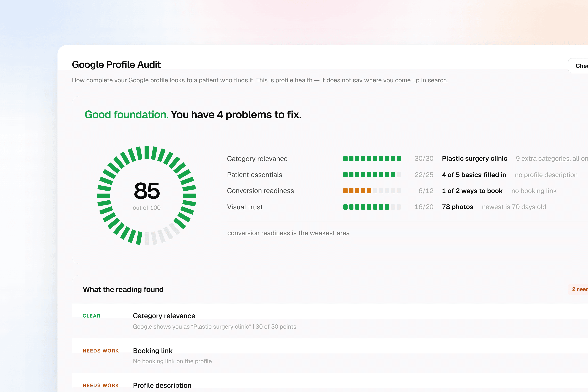Click the 'Good foundation.' headline text
The width and height of the screenshot is (588, 392).
click(x=126, y=115)
